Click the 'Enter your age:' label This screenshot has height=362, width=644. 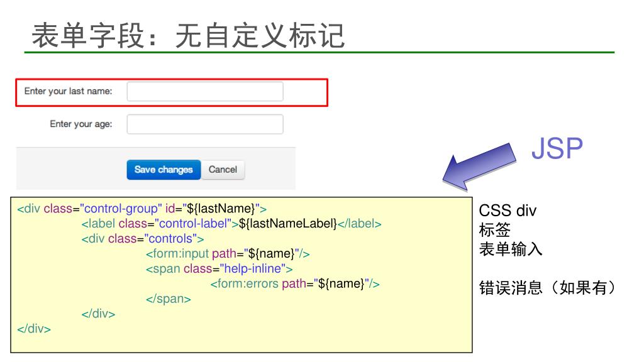(81, 124)
